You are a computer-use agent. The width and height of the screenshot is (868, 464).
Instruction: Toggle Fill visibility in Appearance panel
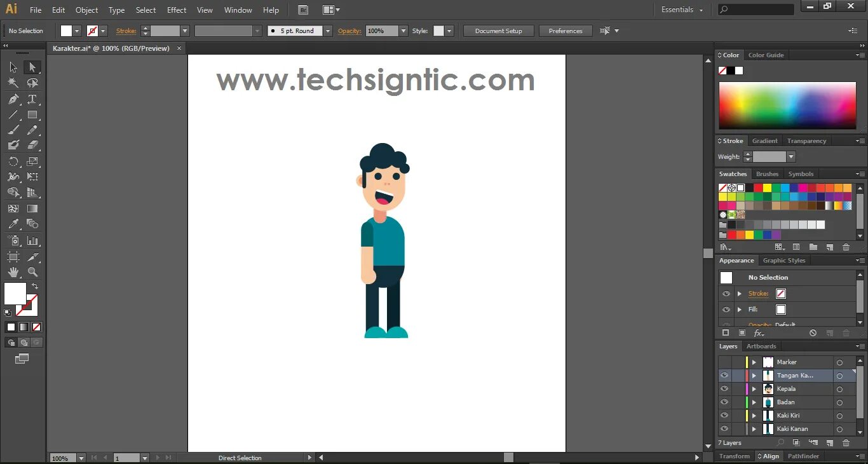pyautogui.click(x=726, y=310)
